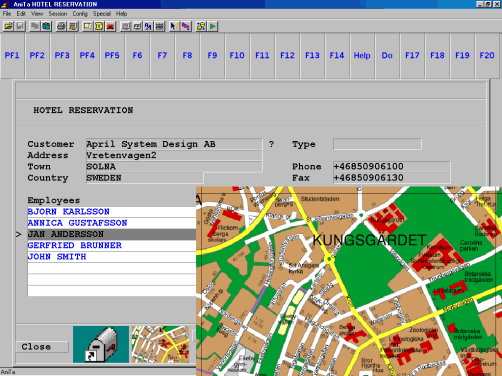Viewport: 502px width, 376px height.
Task: Click the paste clipboard toolbar icon
Action: click(x=46, y=26)
